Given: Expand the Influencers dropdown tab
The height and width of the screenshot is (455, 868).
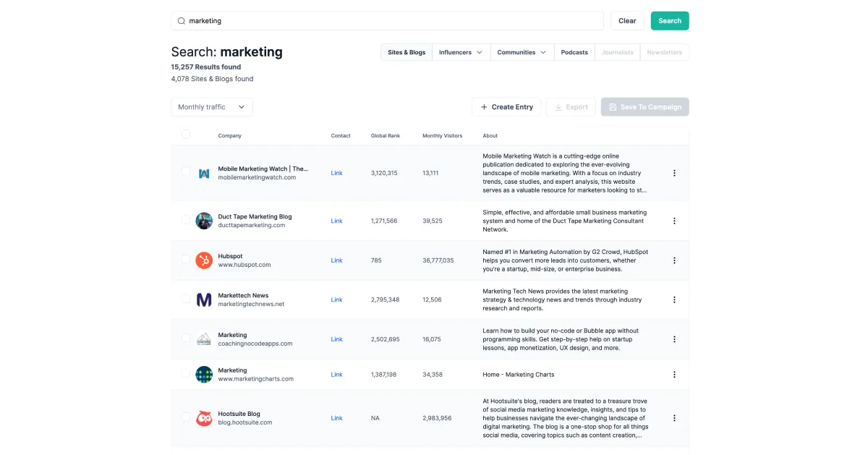Looking at the screenshot, I should [x=461, y=52].
